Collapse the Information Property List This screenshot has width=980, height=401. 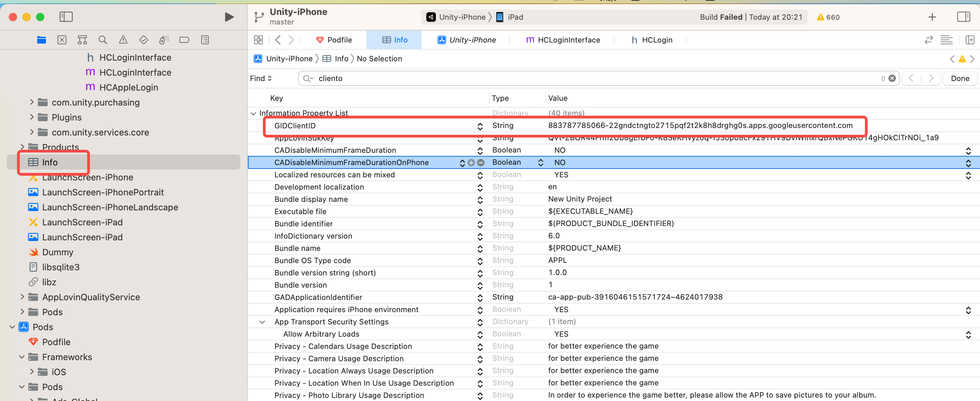pos(253,113)
